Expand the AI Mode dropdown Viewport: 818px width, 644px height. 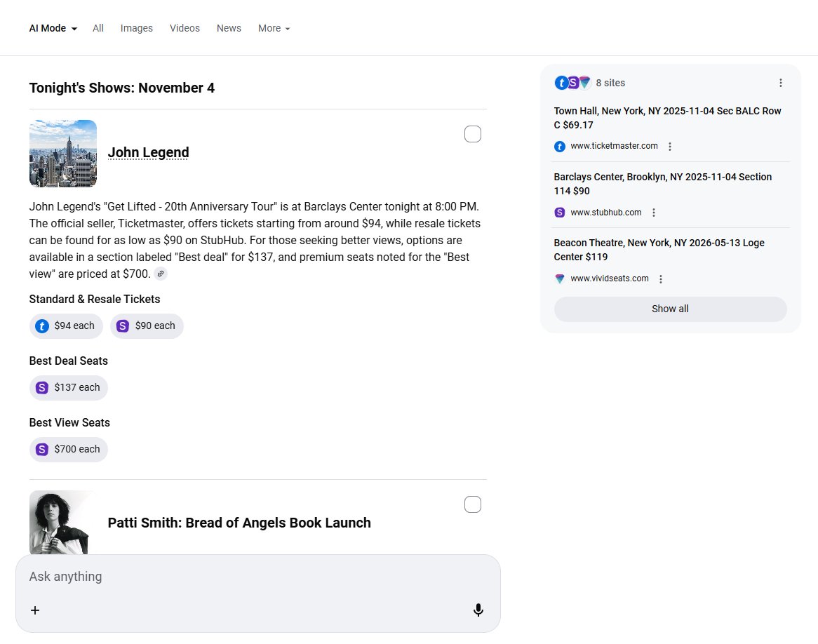pos(53,29)
